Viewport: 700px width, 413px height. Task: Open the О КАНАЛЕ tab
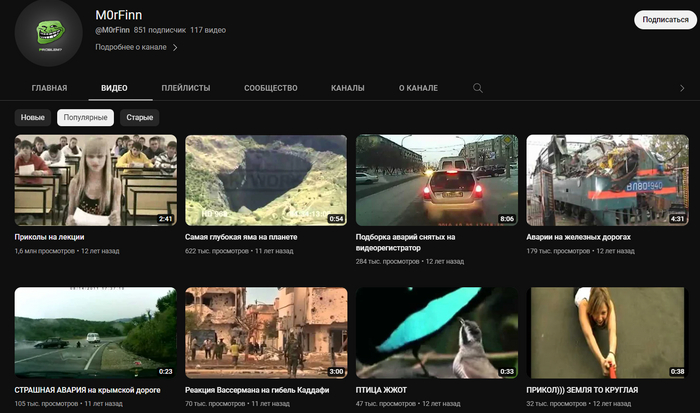tap(418, 88)
